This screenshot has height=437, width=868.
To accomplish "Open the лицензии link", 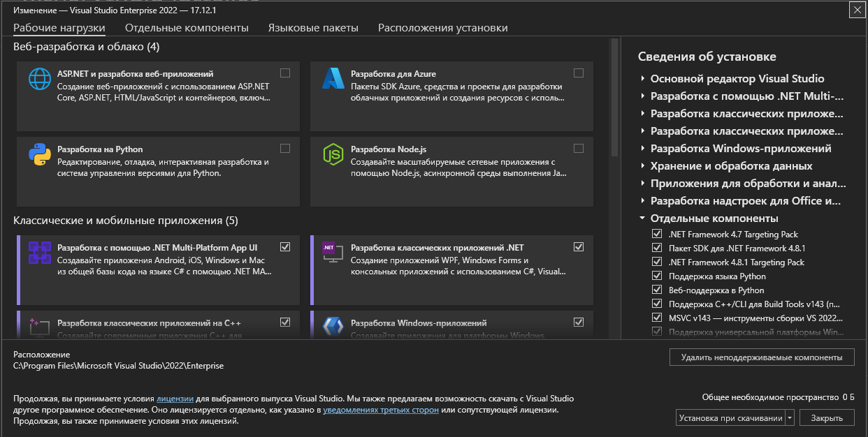I will pyautogui.click(x=175, y=399).
